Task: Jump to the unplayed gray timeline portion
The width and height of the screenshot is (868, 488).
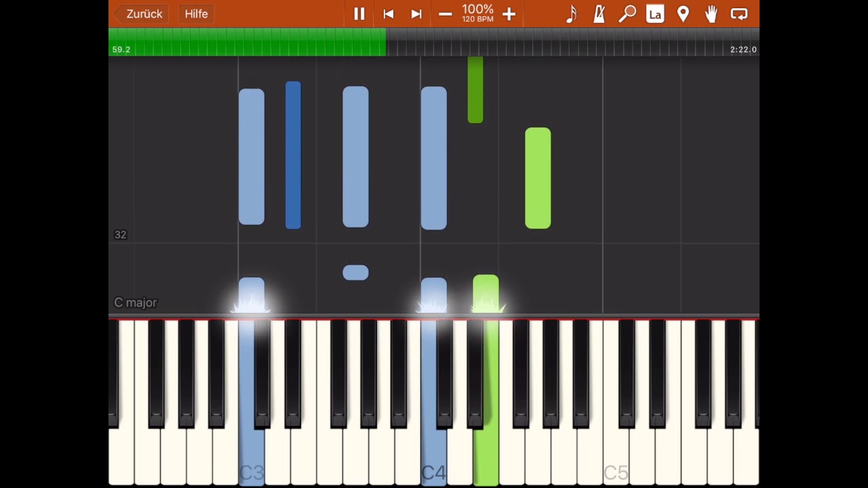Action: pos(572,42)
